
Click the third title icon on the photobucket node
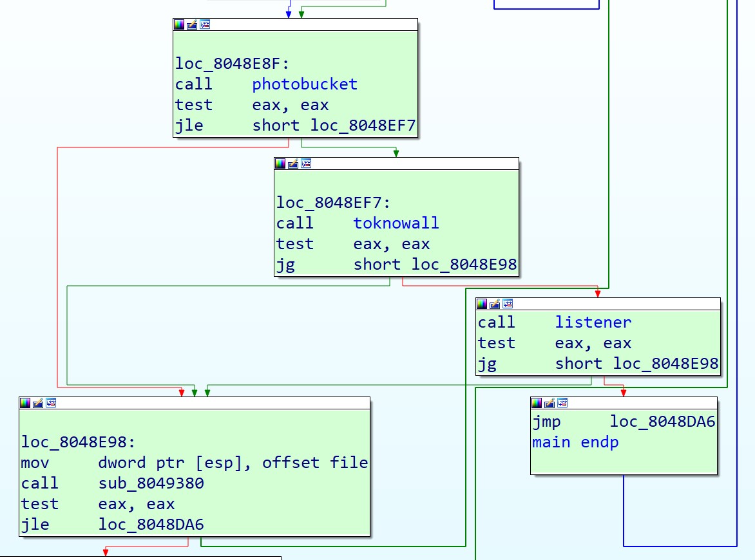[x=205, y=24]
